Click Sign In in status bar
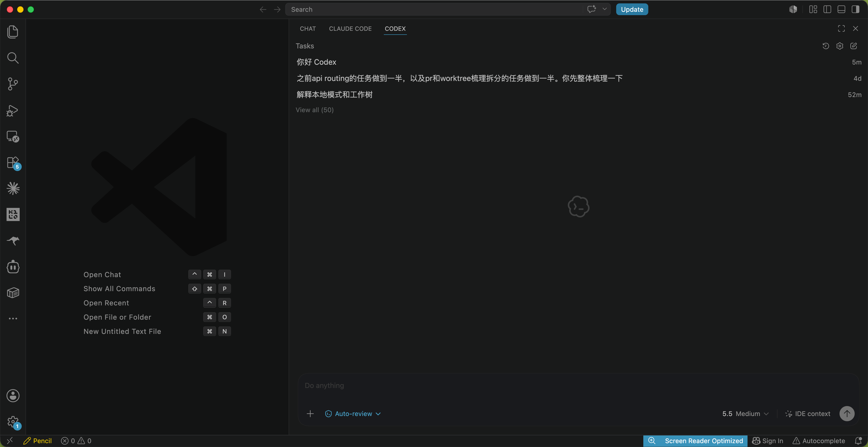Screen dimensions: 868x447 pos(768,441)
